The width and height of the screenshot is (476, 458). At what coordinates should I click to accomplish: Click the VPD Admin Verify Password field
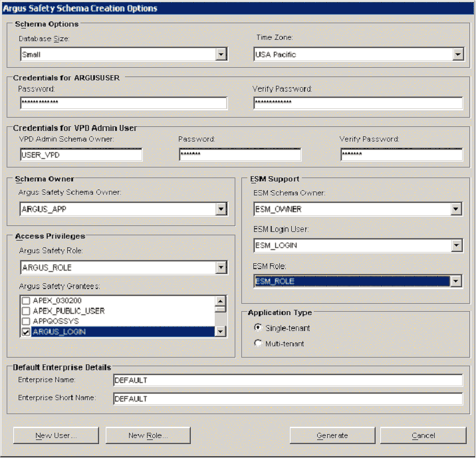point(402,155)
